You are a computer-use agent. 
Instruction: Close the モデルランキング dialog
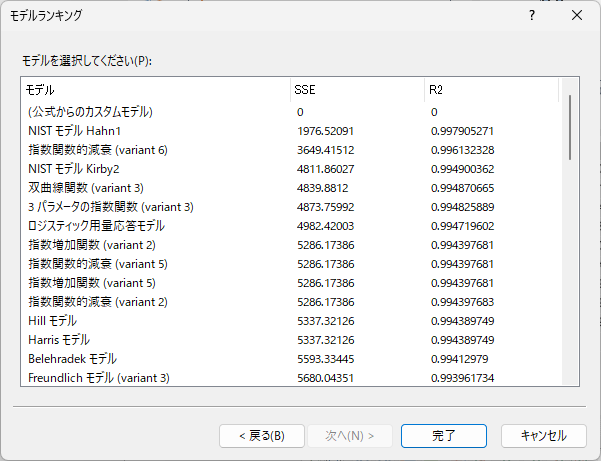tap(577, 16)
